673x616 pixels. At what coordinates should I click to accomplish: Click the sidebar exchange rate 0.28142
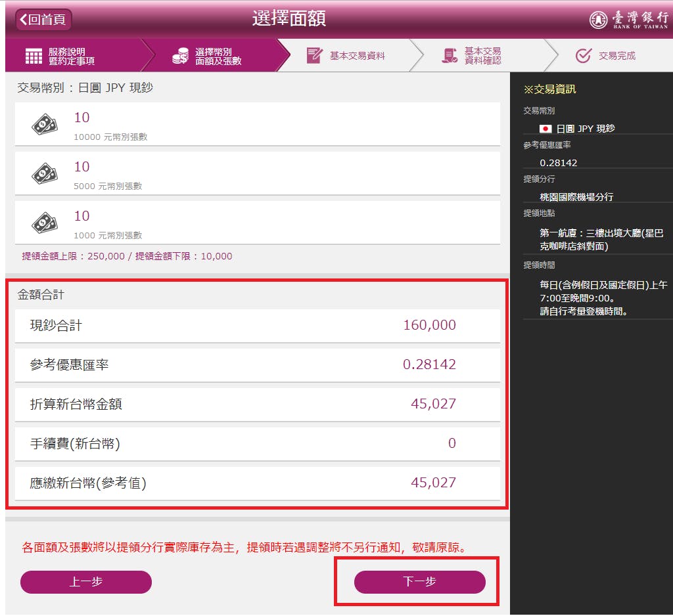tap(559, 163)
